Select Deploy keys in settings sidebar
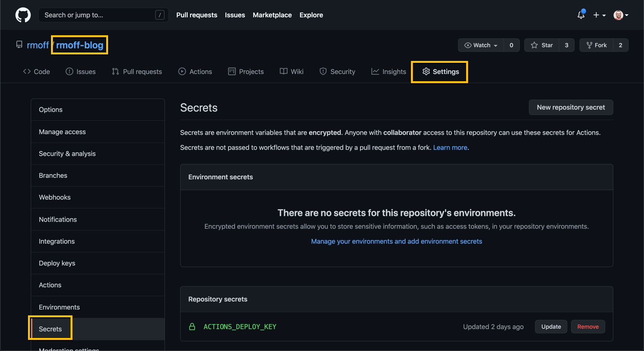The image size is (644, 351). coord(57,263)
